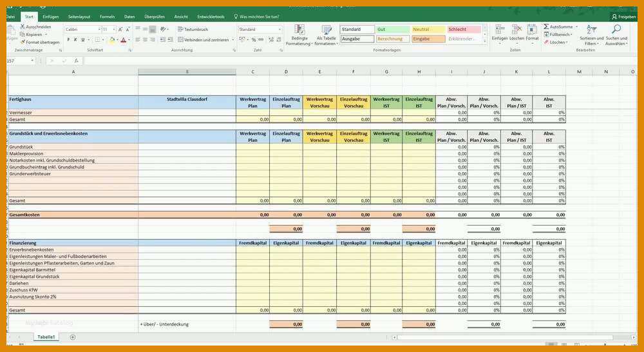
Task: Remove a decimal place
Action: coord(278,40)
